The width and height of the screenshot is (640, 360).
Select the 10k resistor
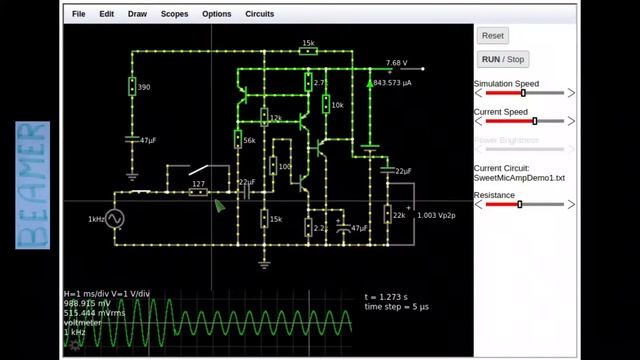tap(326, 104)
